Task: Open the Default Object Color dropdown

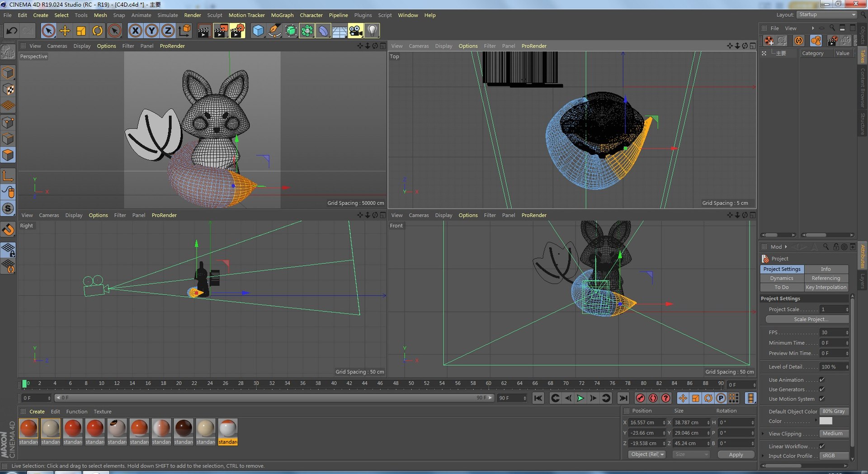Action: pos(834,412)
